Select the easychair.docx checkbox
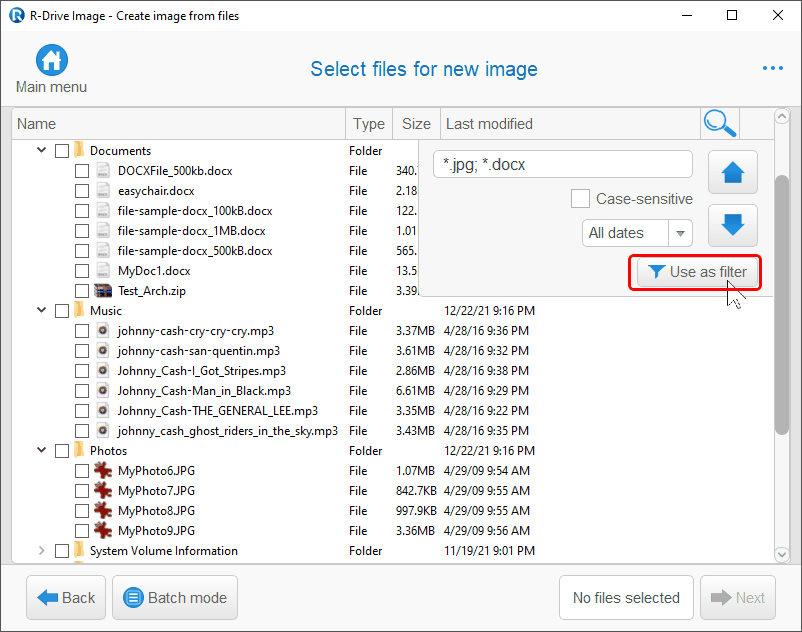 coord(82,191)
